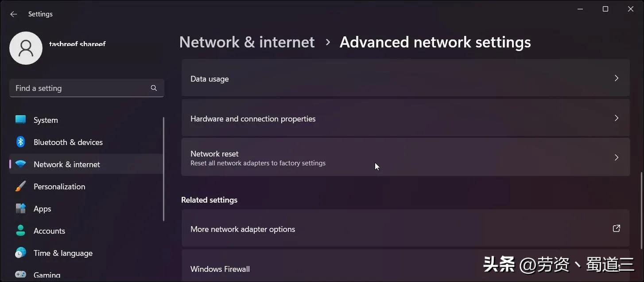Click the Network & internet breadcrumb
The width and height of the screenshot is (644, 282).
pyautogui.click(x=247, y=42)
